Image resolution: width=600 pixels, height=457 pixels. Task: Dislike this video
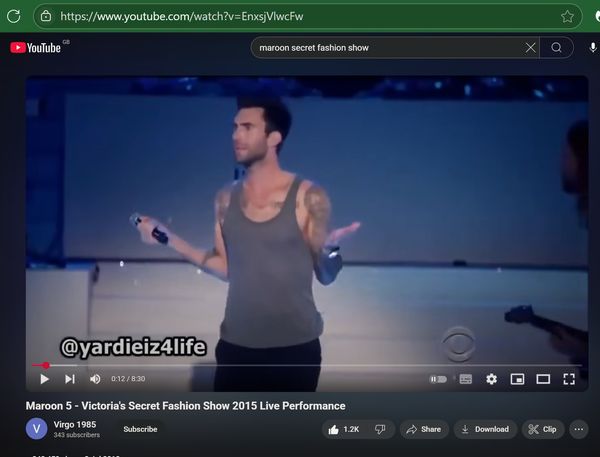pyautogui.click(x=380, y=429)
